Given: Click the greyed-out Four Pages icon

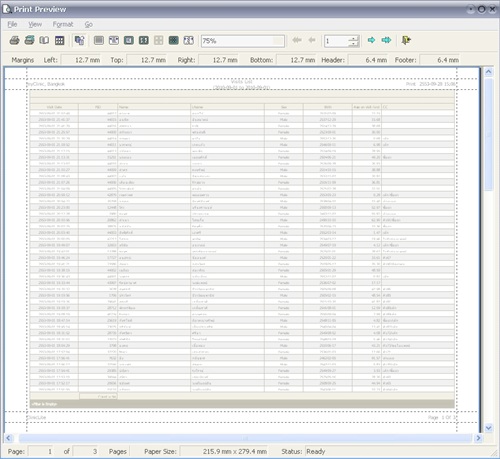Looking at the screenshot, I should pyautogui.click(x=159, y=40).
